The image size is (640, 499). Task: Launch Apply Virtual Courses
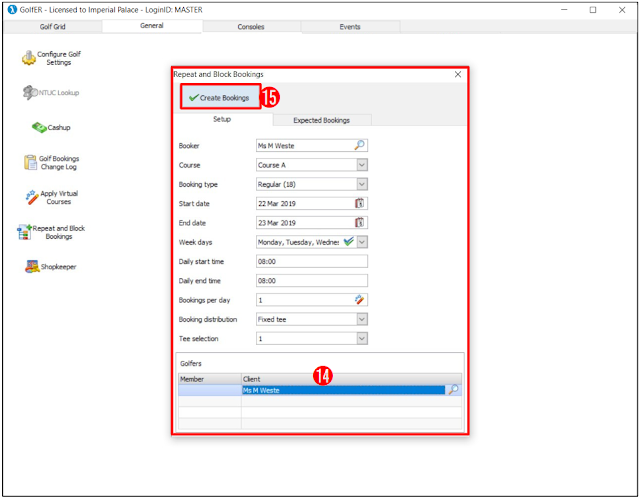point(51,197)
